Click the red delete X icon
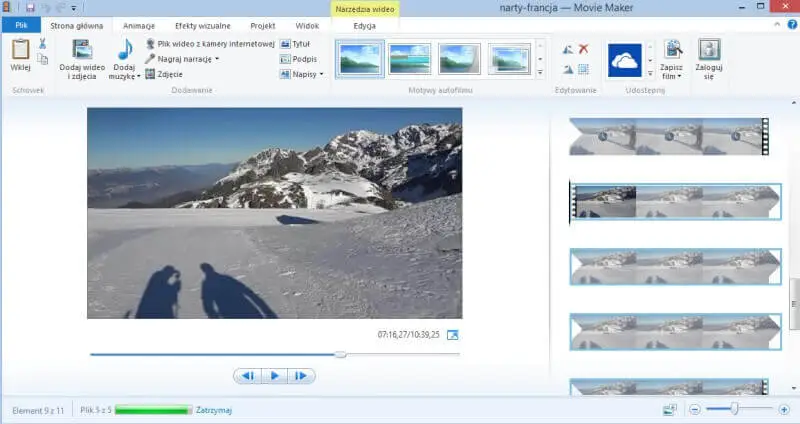This screenshot has width=800, height=424. (x=584, y=48)
